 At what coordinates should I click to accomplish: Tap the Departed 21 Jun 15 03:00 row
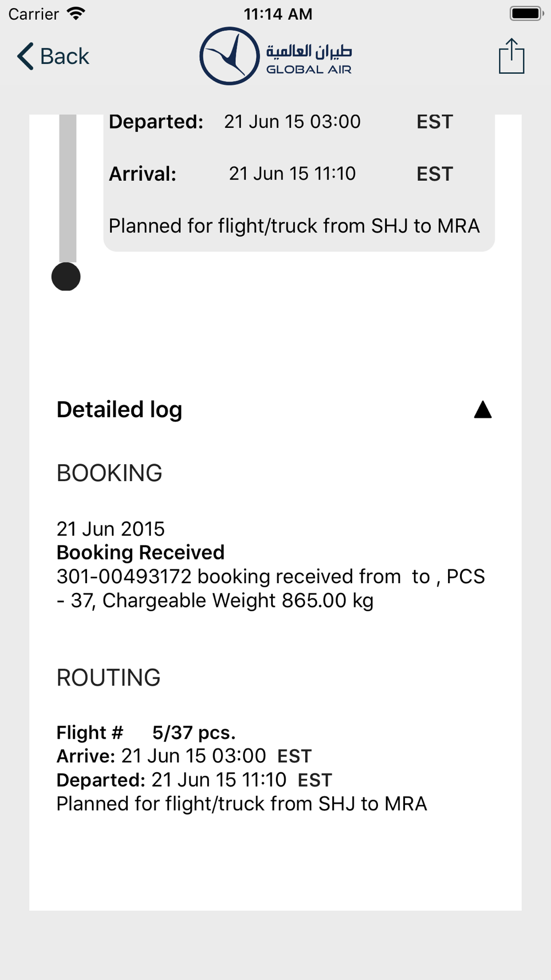coord(281,121)
